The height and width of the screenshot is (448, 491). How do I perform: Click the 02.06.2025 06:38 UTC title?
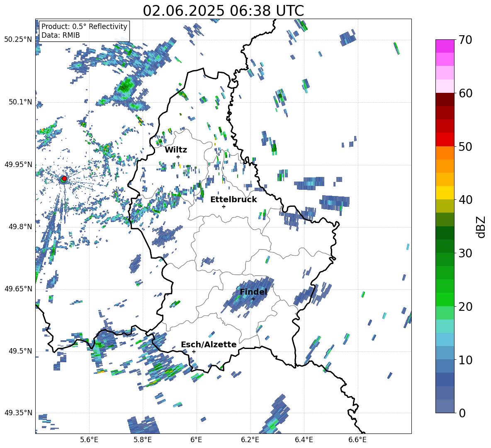[223, 11]
